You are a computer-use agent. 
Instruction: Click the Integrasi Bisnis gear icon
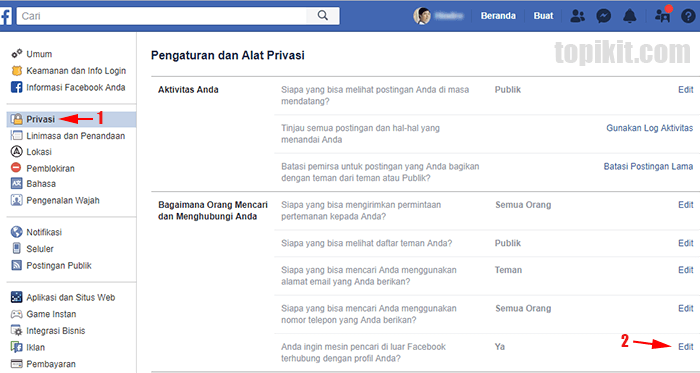tap(17, 331)
